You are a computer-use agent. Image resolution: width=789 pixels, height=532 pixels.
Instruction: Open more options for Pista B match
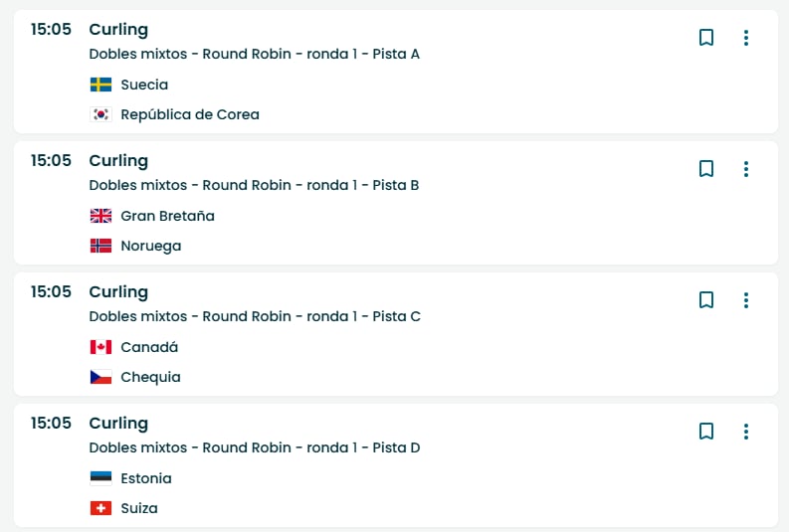click(x=746, y=169)
